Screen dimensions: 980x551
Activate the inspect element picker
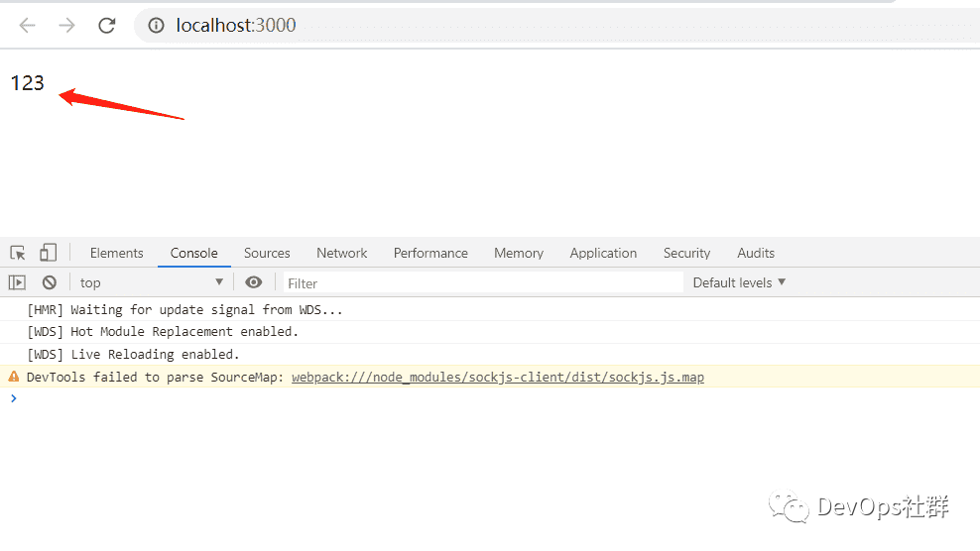tap(18, 253)
